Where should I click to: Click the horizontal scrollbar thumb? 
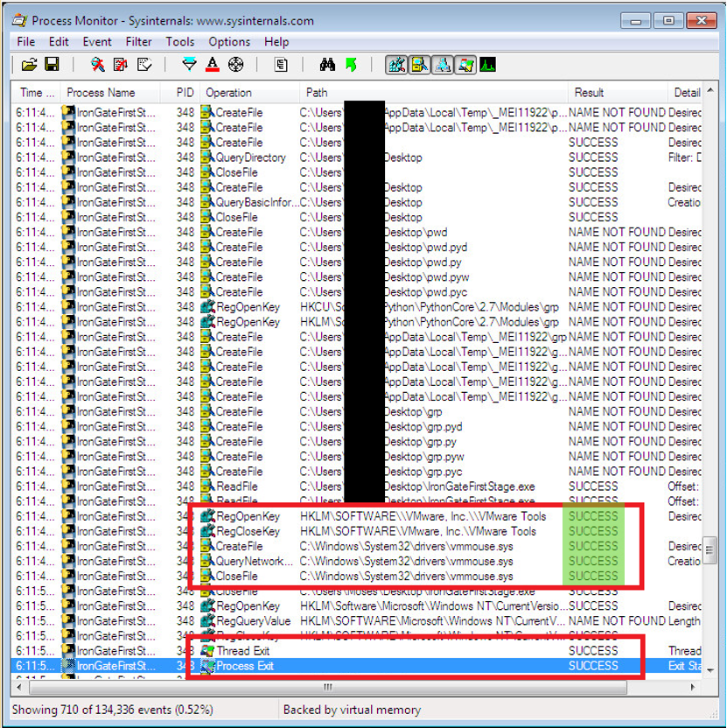click(x=328, y=687)
